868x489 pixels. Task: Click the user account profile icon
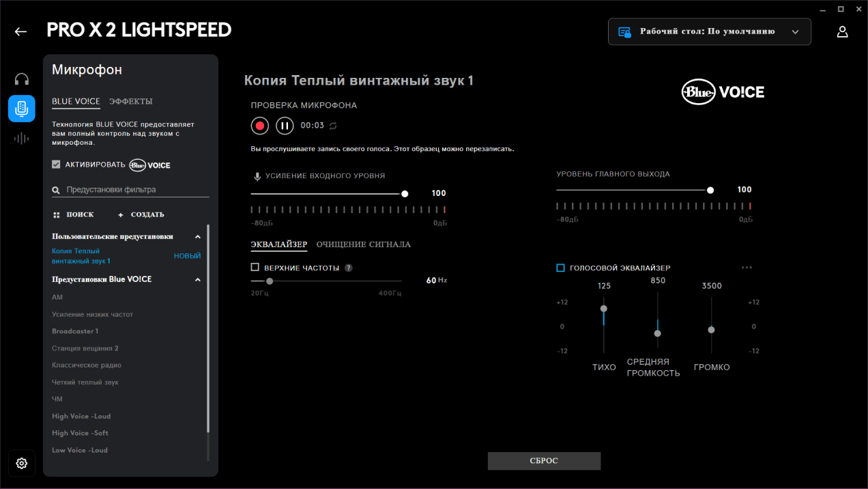point(843,31)
